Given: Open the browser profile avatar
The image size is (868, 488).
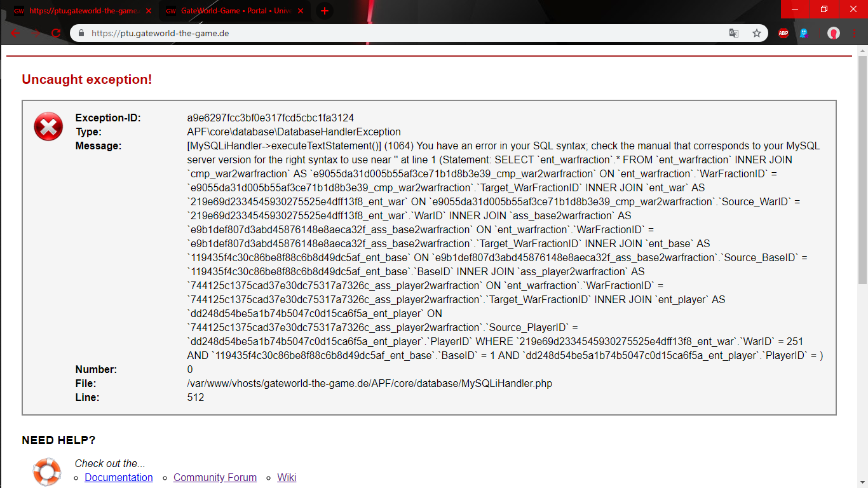Looking at the screenshot, I should [833, 34].
